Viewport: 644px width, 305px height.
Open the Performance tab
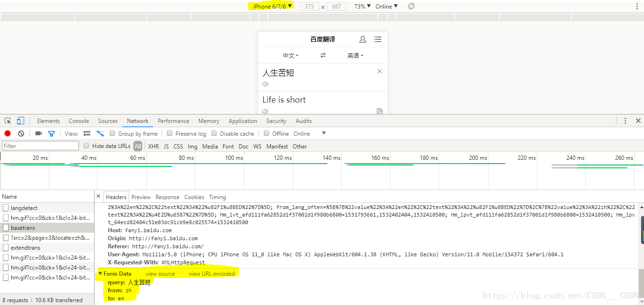point(174,121)
